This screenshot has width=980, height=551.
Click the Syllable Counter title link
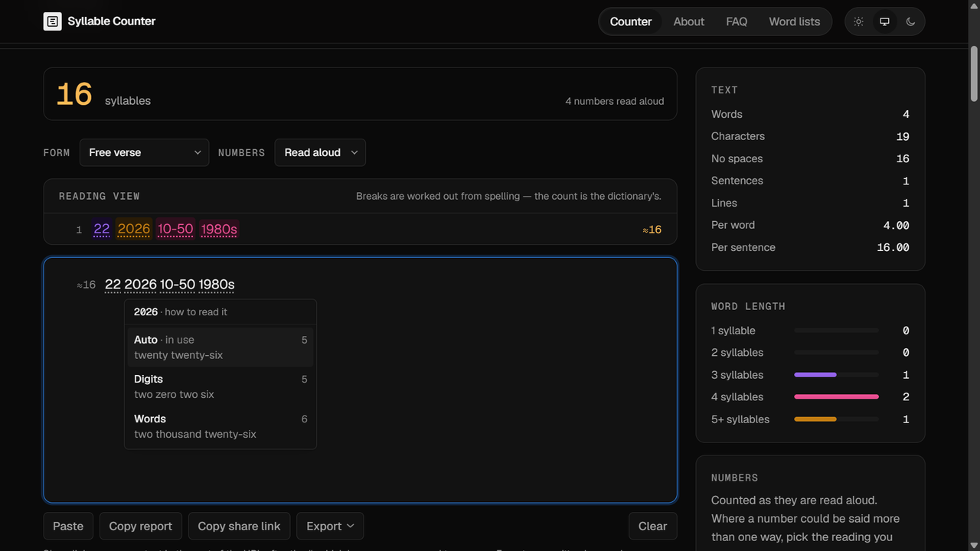[x=111, y=21]
